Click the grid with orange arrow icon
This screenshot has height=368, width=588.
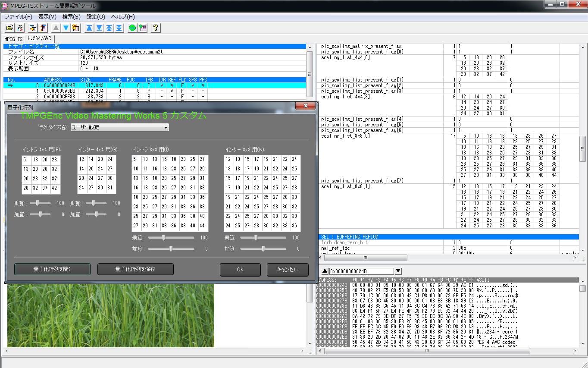tap(76, 28)
